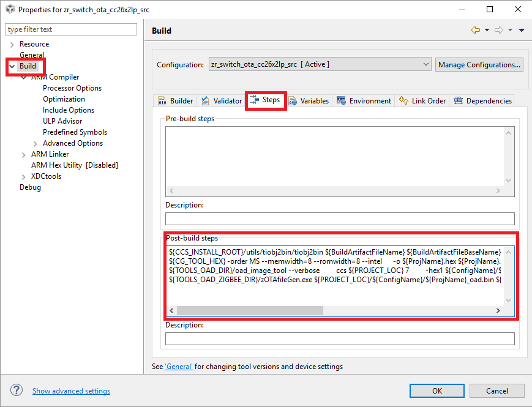The image size is (532, 407).
Task: Open the view menu triangle icon
Action: tap(522, 30)
